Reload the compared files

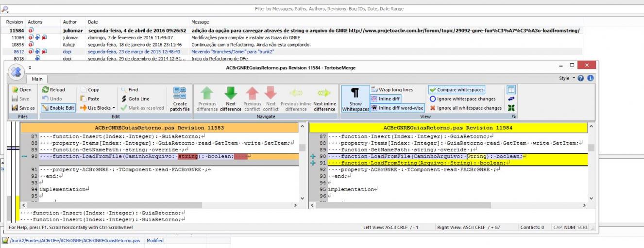tap(53, 90)
